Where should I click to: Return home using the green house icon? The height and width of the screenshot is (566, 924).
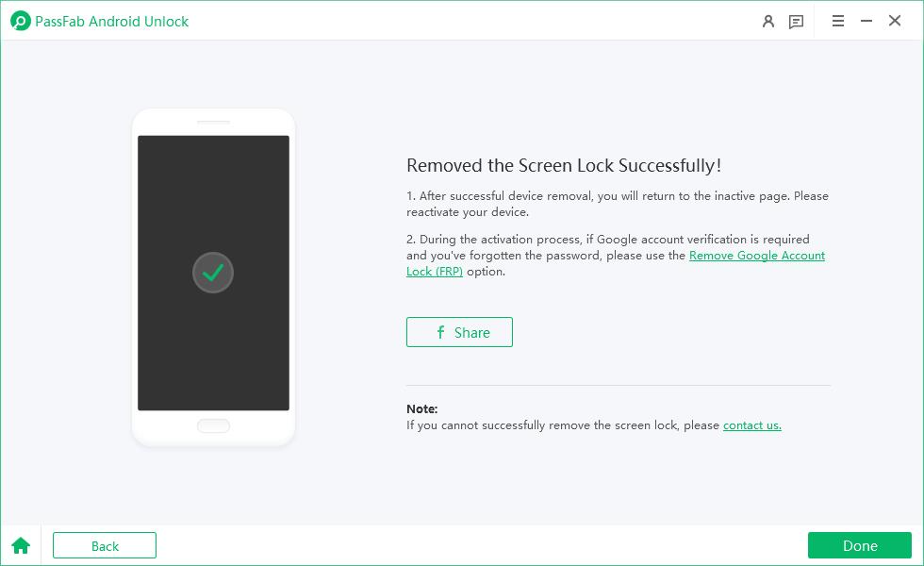pos(21,545)
